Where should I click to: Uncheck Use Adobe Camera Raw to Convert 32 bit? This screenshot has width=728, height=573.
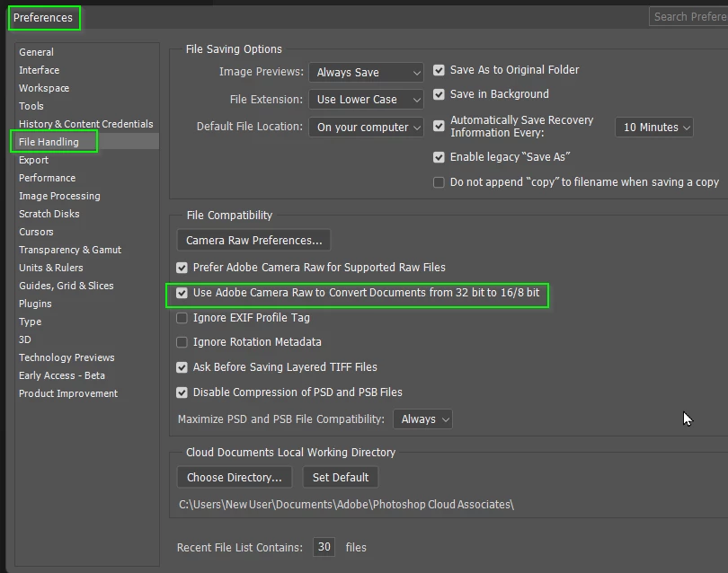pos(182,293)
